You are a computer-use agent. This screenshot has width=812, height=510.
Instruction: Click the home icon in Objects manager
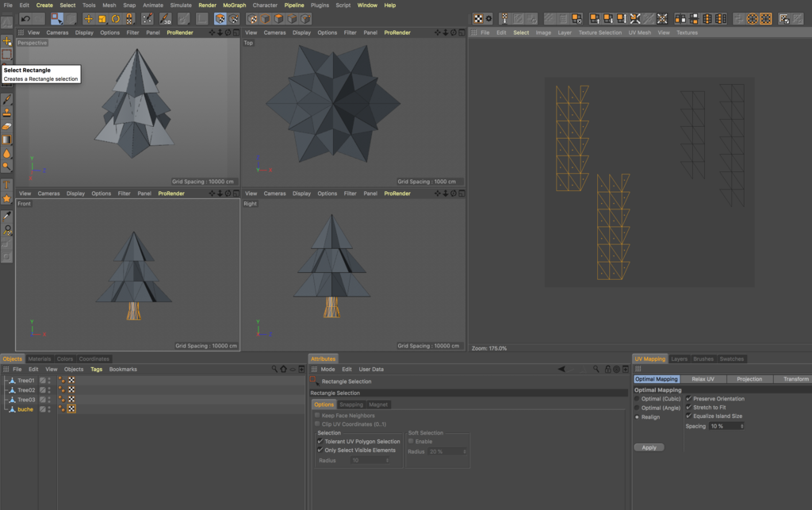283,369
